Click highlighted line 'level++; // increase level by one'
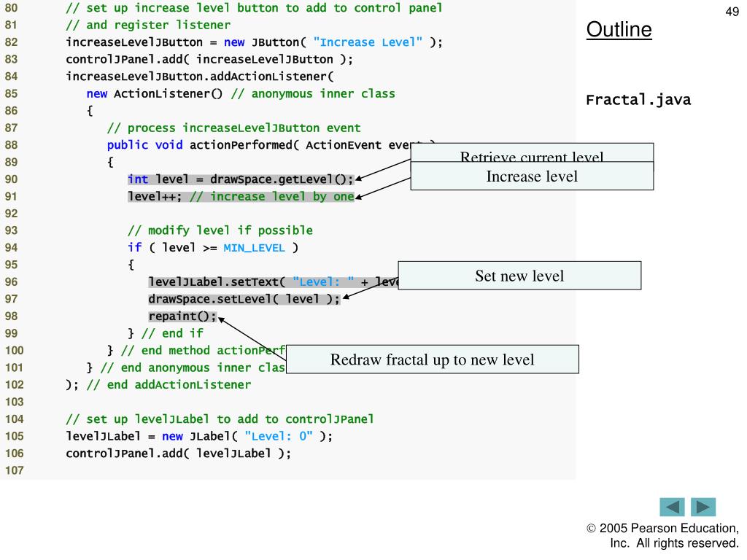 coord(241,197)
